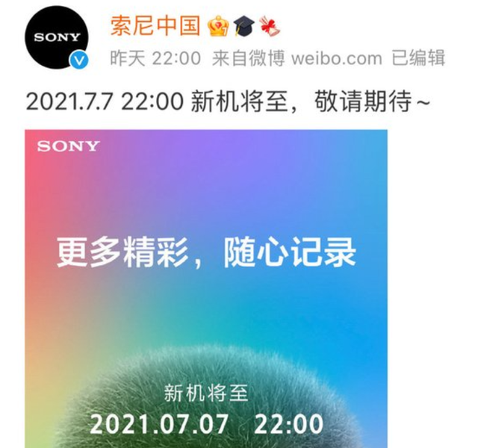
Task: Click the 22:00 time on the poster
Action: [289, 424]
